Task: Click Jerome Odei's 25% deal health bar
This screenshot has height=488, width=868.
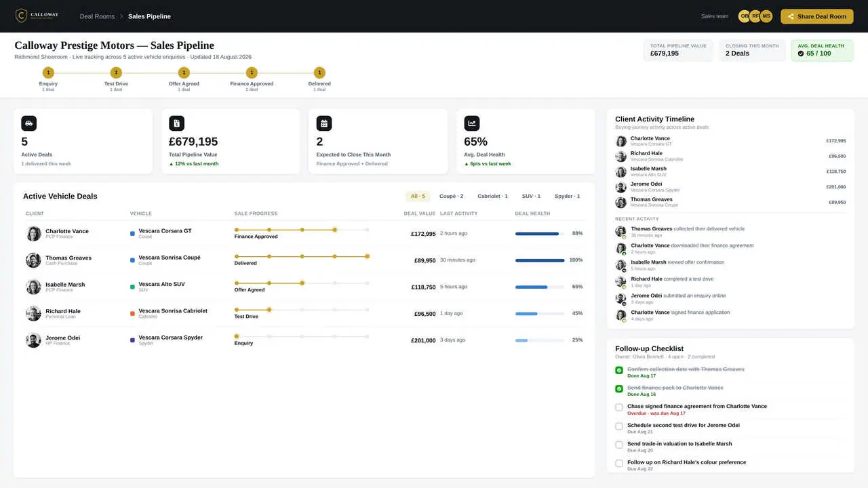Action: click(540, 340)
